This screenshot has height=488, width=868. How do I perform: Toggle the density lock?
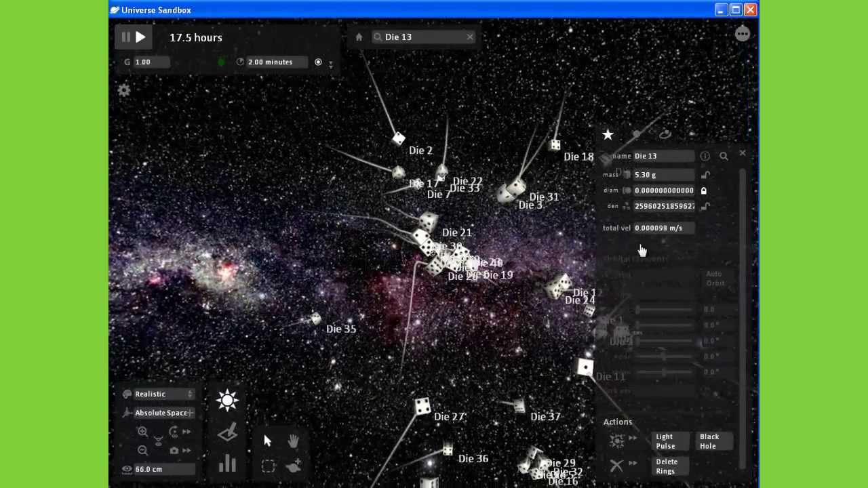pos(705,206)
